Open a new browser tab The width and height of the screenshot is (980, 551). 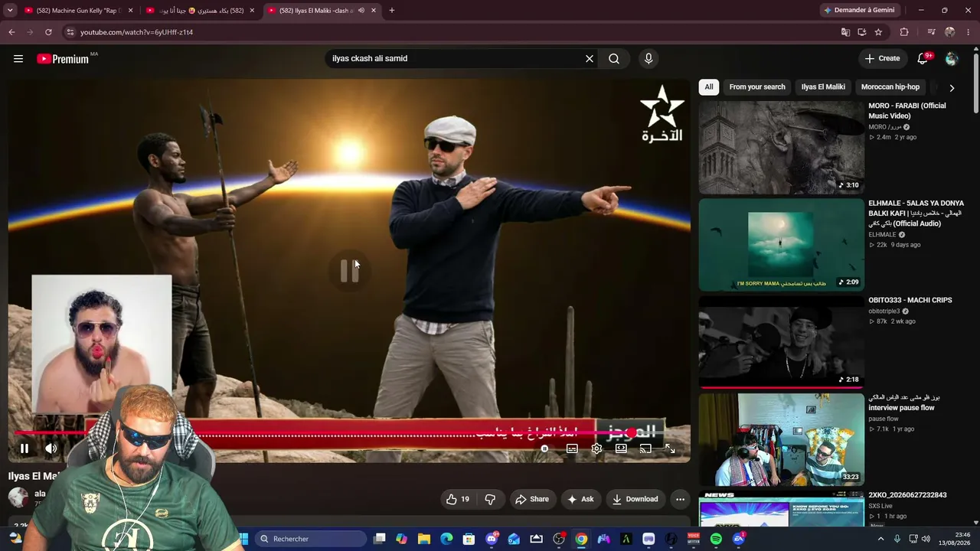tap(392, 11)
